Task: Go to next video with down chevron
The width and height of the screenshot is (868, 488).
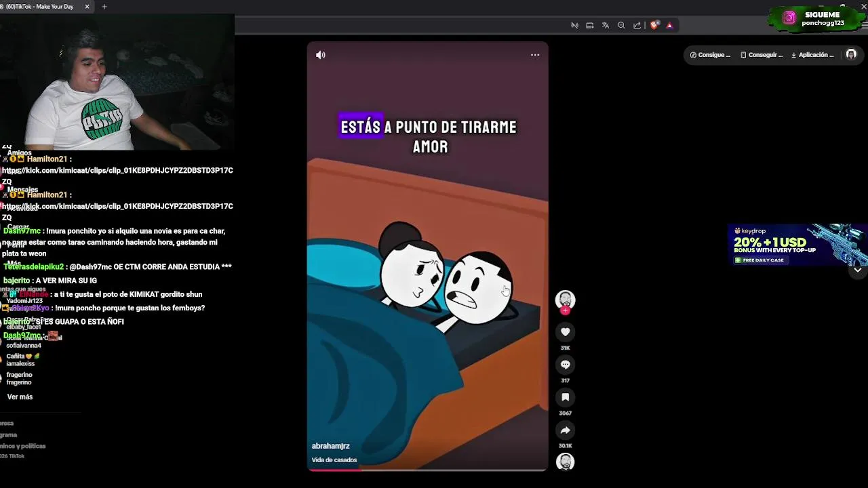Action: pos(857,270)
